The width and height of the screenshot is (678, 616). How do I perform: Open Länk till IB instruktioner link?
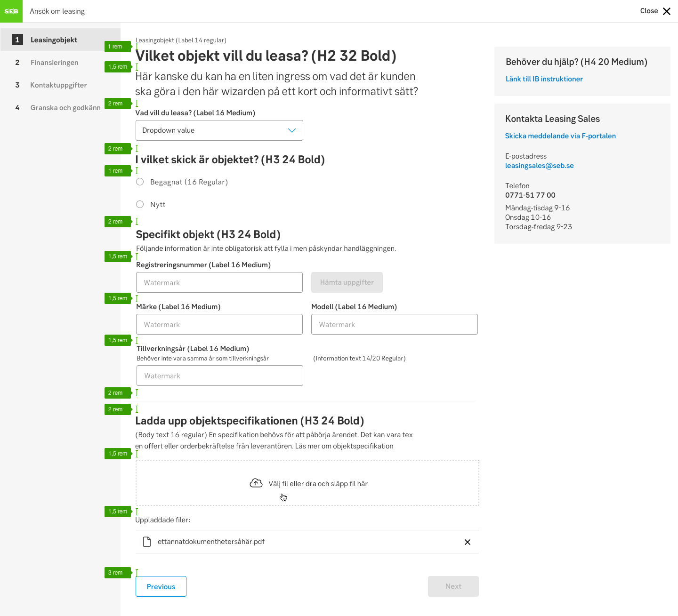(x=544, y=79)
